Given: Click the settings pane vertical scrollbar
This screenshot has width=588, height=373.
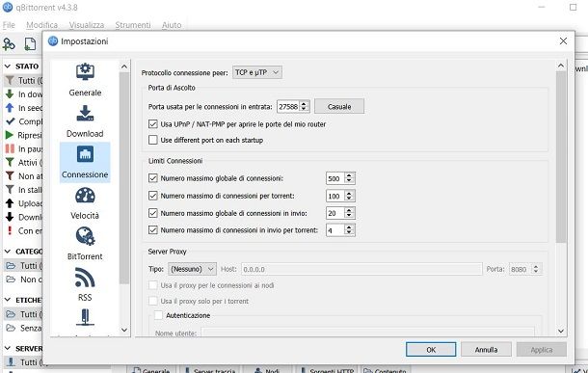Looking at the screenshot, I should click(x=561, y=157).
